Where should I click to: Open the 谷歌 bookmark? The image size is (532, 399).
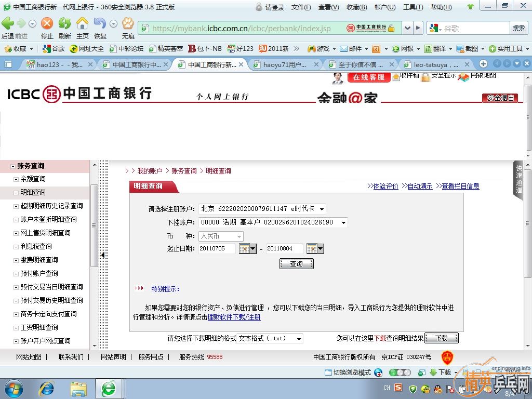tap(54, 49)
